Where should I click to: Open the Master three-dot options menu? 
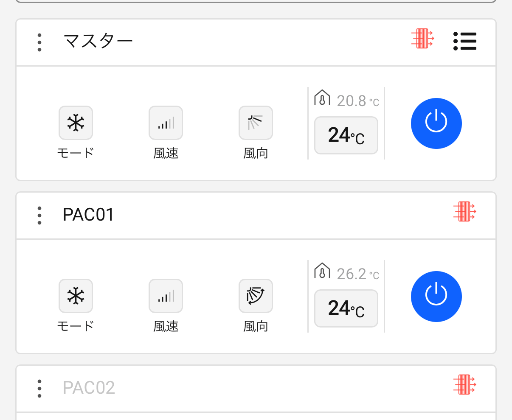[39, 42]
